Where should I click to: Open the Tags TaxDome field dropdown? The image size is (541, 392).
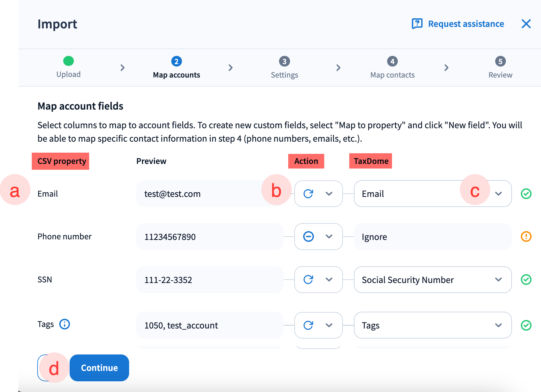click(498, 325)
